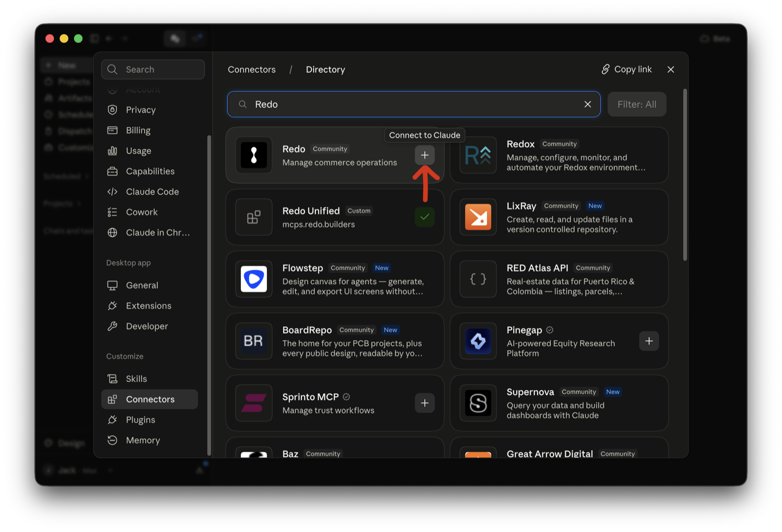
Task: Add the Sprinto MCP connector
Action: 425,403
